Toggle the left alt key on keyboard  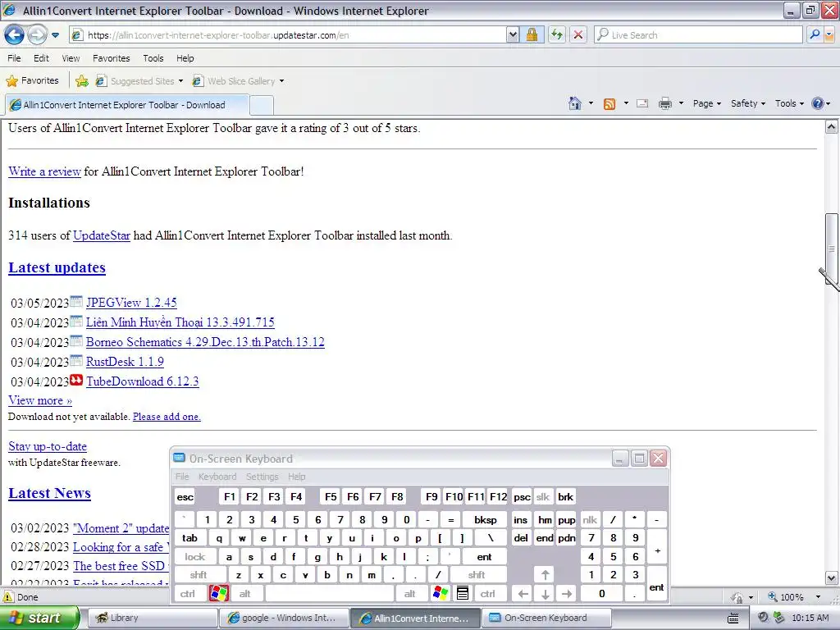coord(244,594)
